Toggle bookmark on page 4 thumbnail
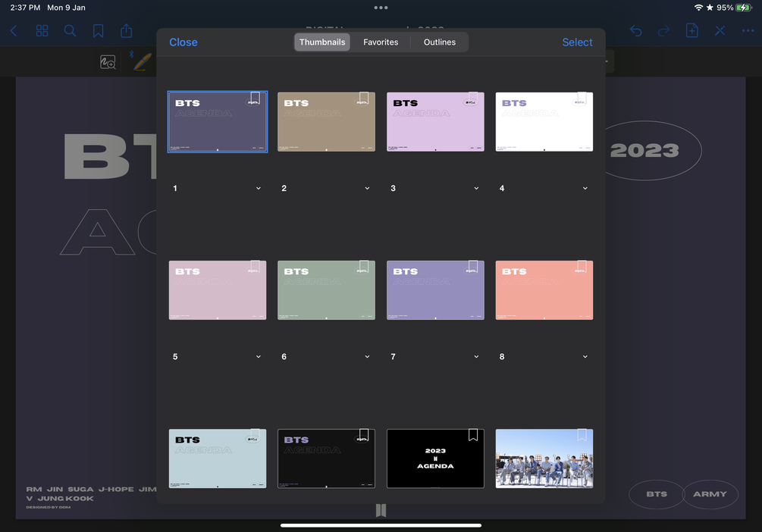 (x=582, y=98)
